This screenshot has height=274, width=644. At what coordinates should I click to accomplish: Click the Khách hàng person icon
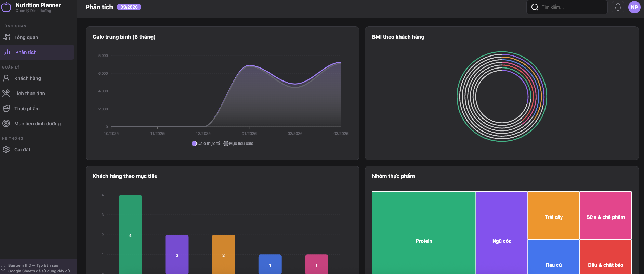(6, 78)
